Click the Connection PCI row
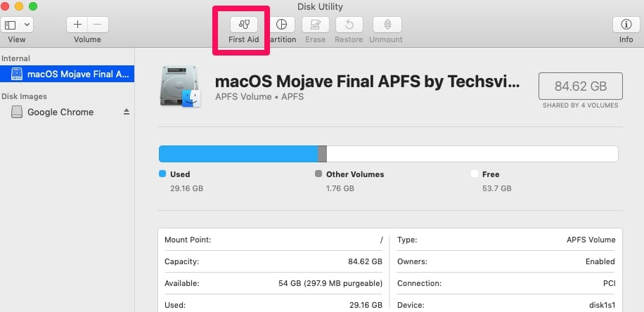644x312 pixels. 506,283
